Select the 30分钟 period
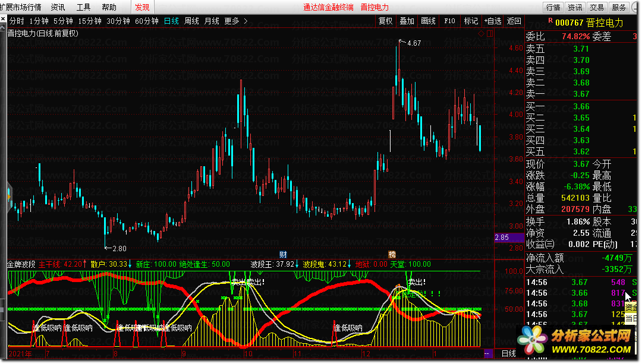642x364 pixels. point(118,21)
